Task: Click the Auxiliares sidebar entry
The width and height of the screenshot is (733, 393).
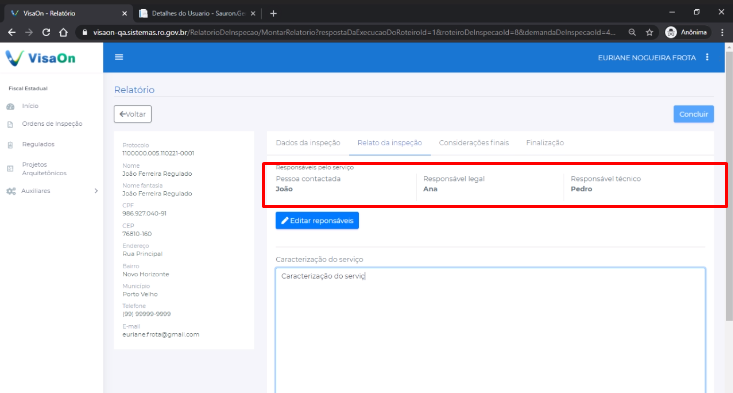Action: pyautogui.click(x=36, y=191)
